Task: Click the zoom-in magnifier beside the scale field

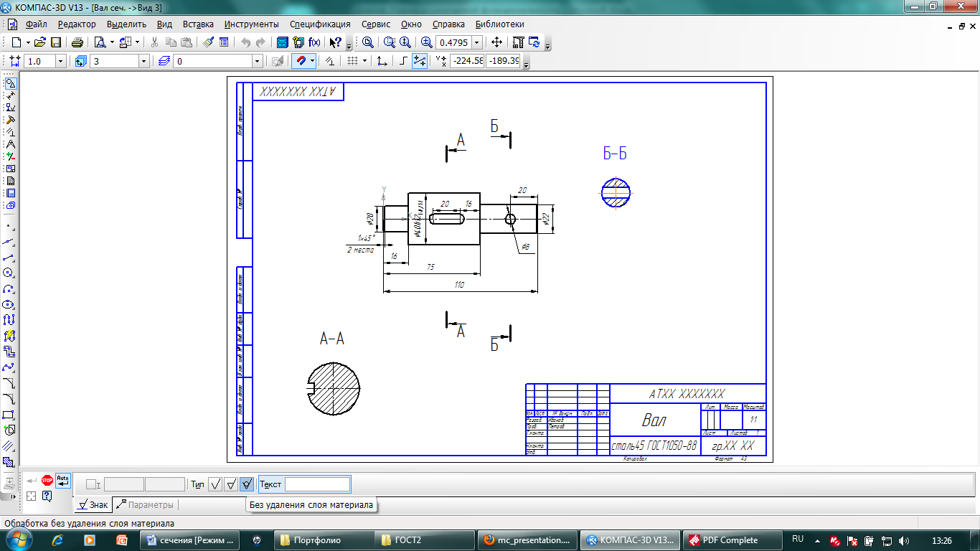Action: 426,42
